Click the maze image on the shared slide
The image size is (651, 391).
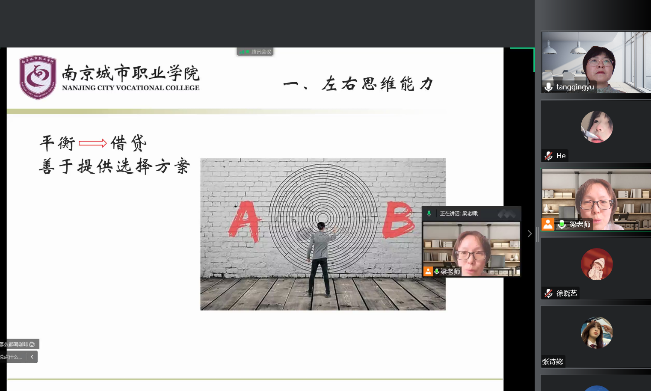pos(323,234)
